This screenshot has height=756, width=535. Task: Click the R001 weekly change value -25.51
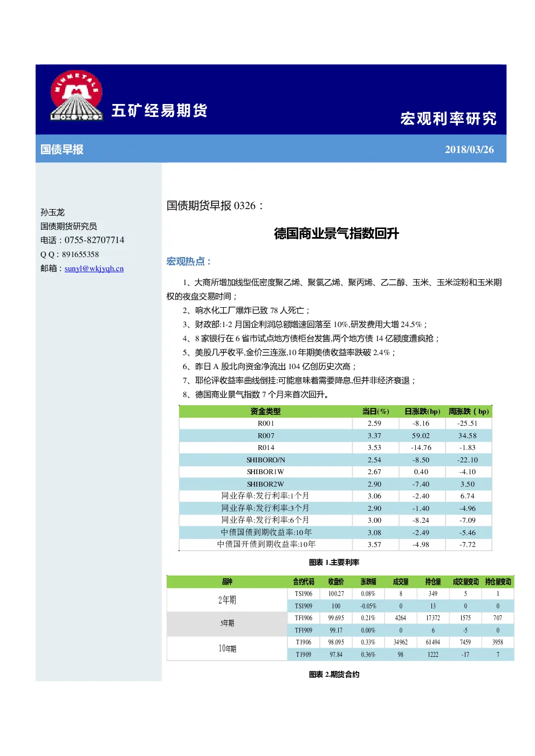coord(468,424)
